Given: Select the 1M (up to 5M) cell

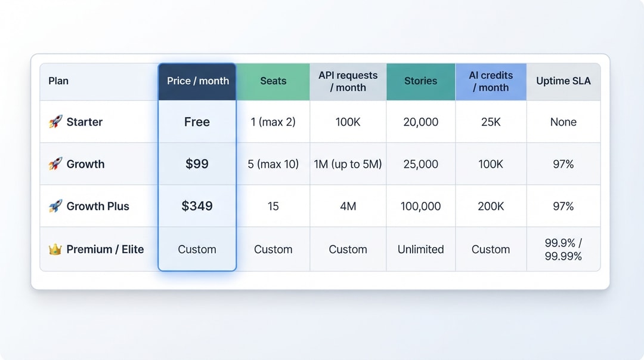Looking at the screenshot, I should pos(348,164).
